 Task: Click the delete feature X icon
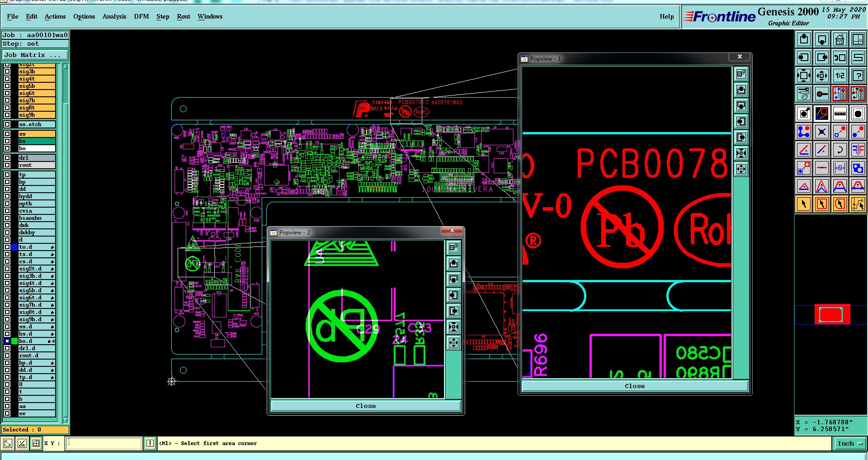[x=822, y=132]
